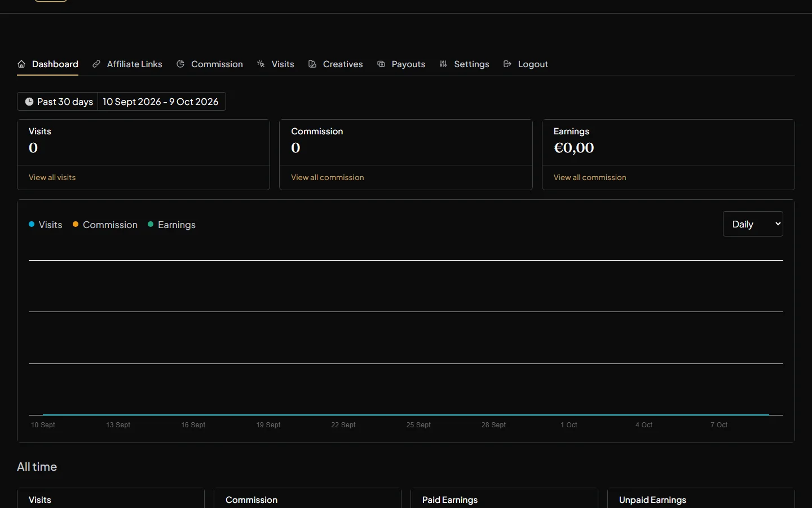Click the Affiliate Links chain icon
This screenshot has width=812, height=508.
96,64
